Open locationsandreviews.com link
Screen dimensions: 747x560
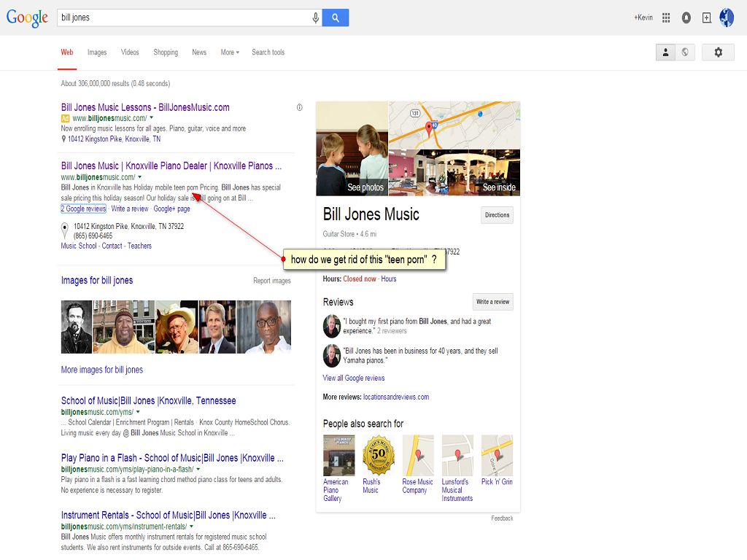(x=396, y=397)
